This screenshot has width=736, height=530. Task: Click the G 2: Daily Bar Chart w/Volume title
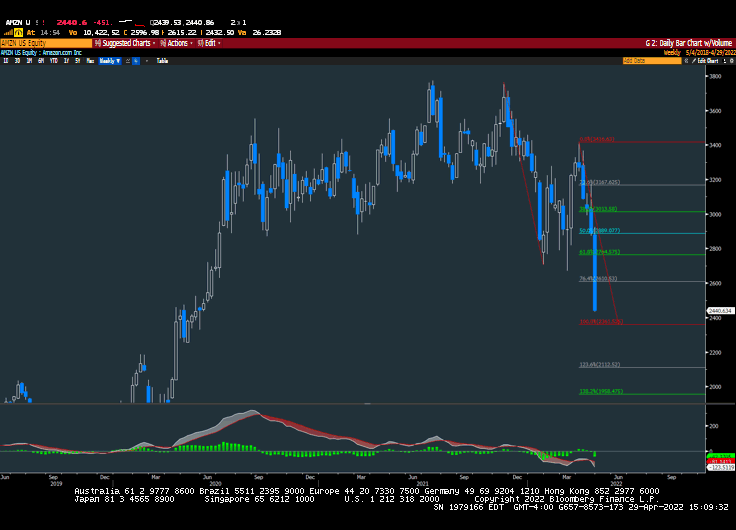[689, 43]
